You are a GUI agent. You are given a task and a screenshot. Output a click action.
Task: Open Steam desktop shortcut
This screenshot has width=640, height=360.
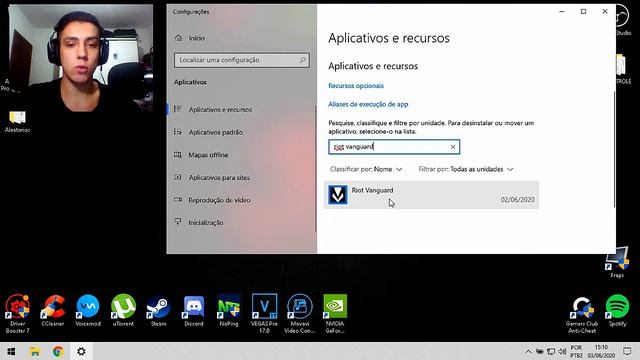coord(158,310)
